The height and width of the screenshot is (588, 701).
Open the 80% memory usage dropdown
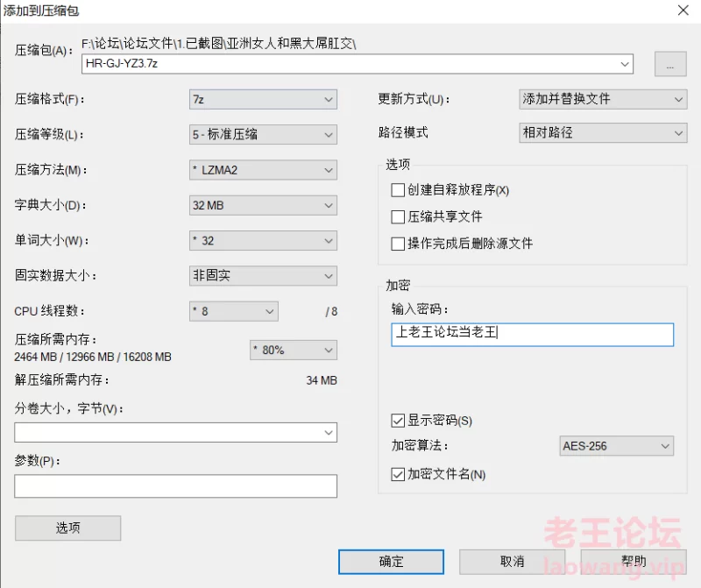294,351
